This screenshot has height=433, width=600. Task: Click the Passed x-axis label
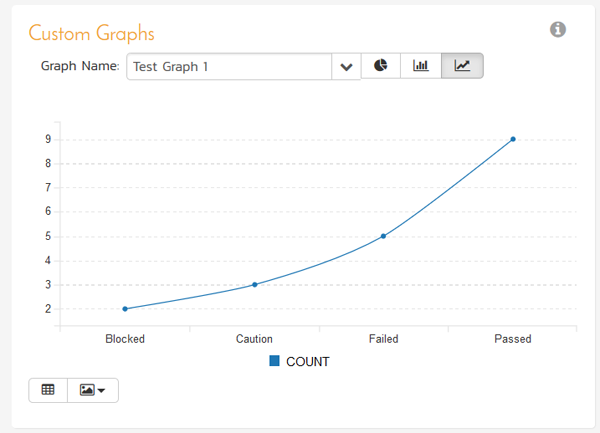[x=513, y=339]
